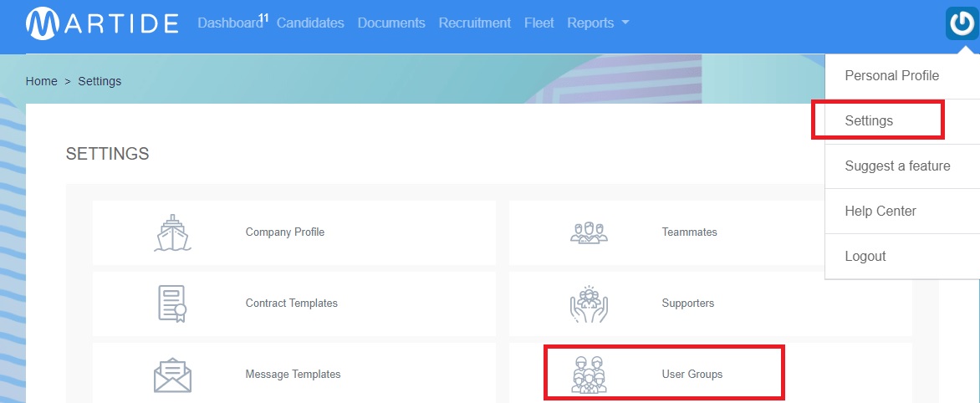Click the Martide logo
This screenshot has height=403, width=980.
point(102,23)
